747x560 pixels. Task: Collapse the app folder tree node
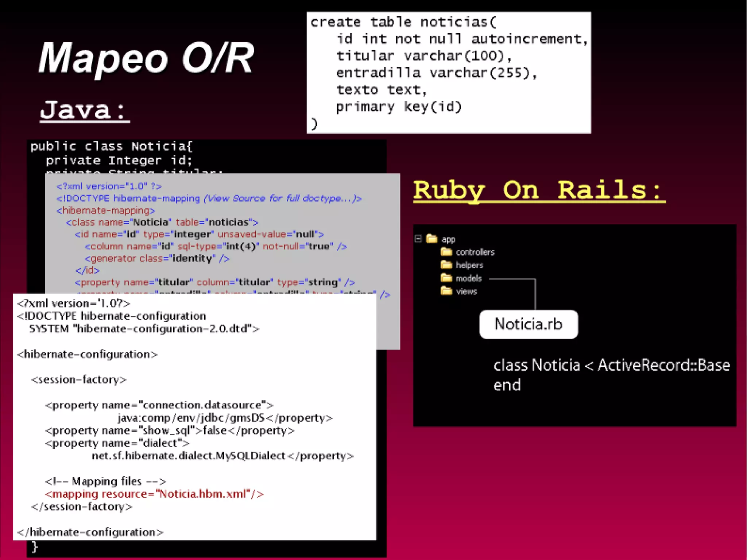[x=418, y=239]
